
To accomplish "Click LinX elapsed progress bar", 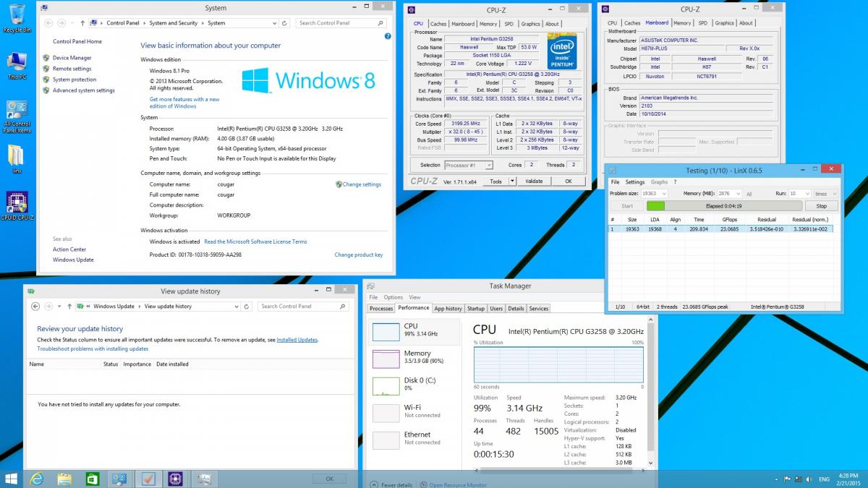I will tap(723, 206).
